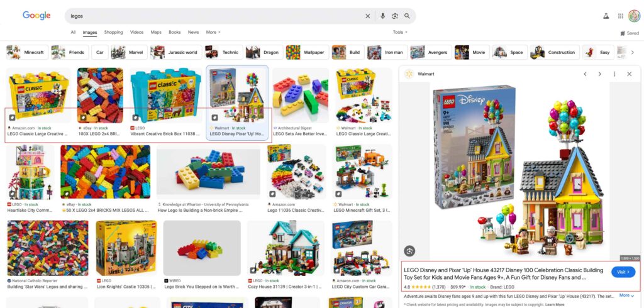Go to next image in preview panel
Viewport: 644px width, 308px height.
(599, 74)
